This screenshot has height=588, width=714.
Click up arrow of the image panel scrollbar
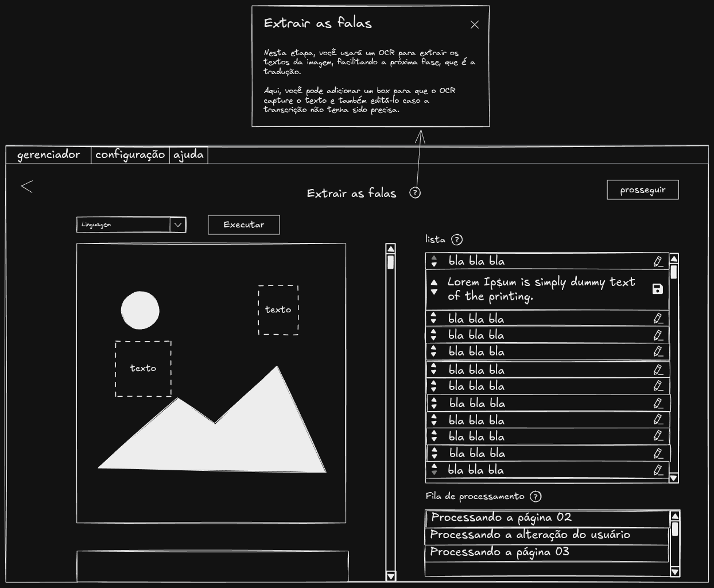(x=391, y=249)
